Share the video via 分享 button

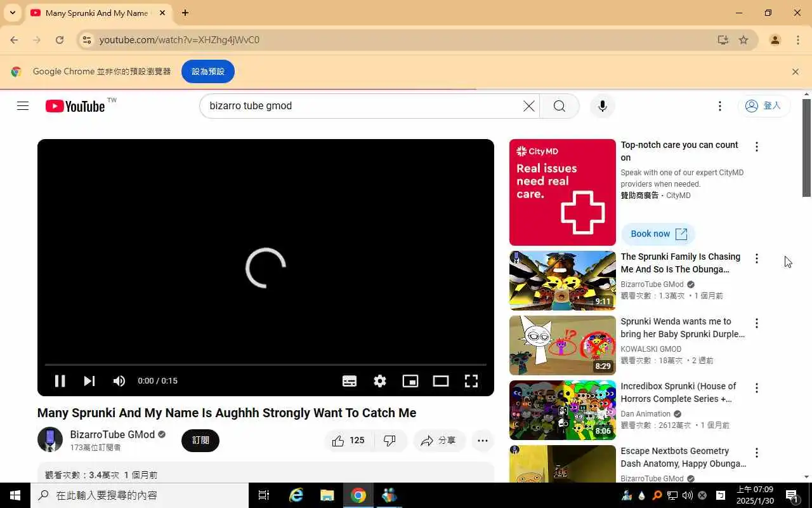[x=439, y=441]
